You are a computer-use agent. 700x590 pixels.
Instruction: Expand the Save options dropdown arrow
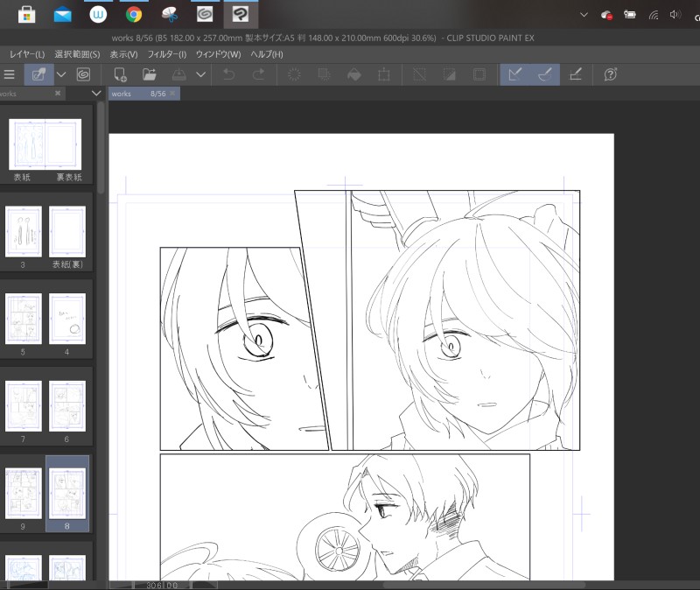(x=201, y=74)
